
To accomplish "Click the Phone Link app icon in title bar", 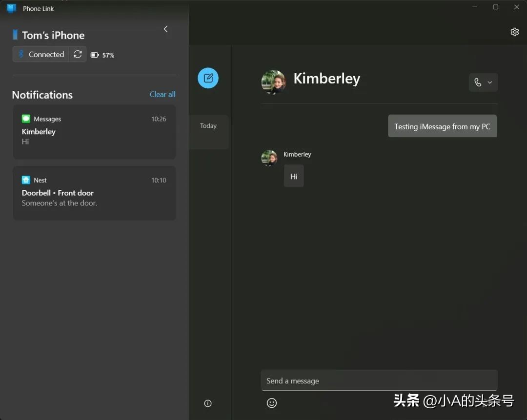I will (x=11, y=8).
